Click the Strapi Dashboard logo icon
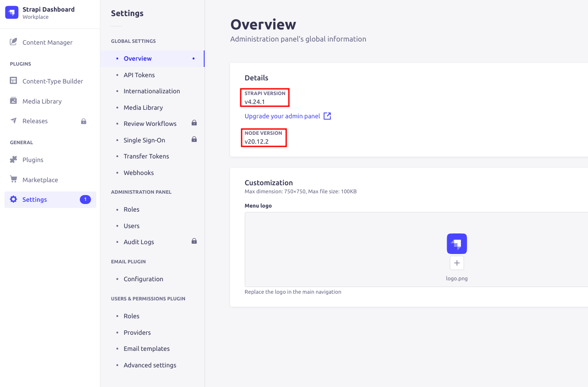588x387 pixels. tap(12, 12)
